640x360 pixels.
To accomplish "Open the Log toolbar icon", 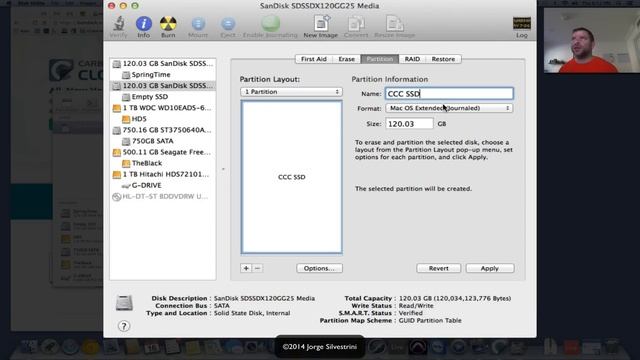I will (522, 27).
